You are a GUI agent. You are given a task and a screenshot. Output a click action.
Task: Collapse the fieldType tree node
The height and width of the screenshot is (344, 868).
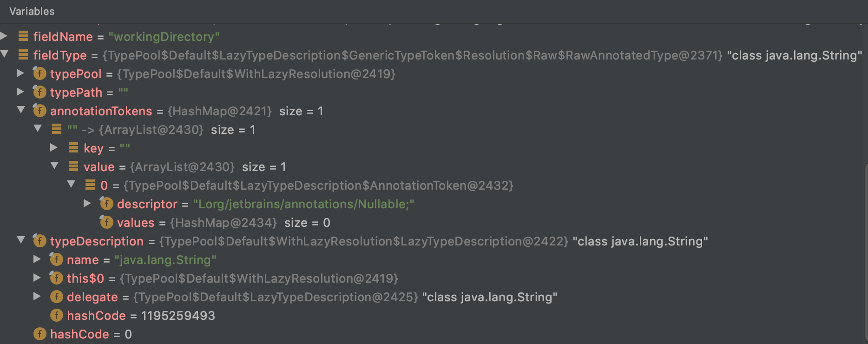pos(4,54)
